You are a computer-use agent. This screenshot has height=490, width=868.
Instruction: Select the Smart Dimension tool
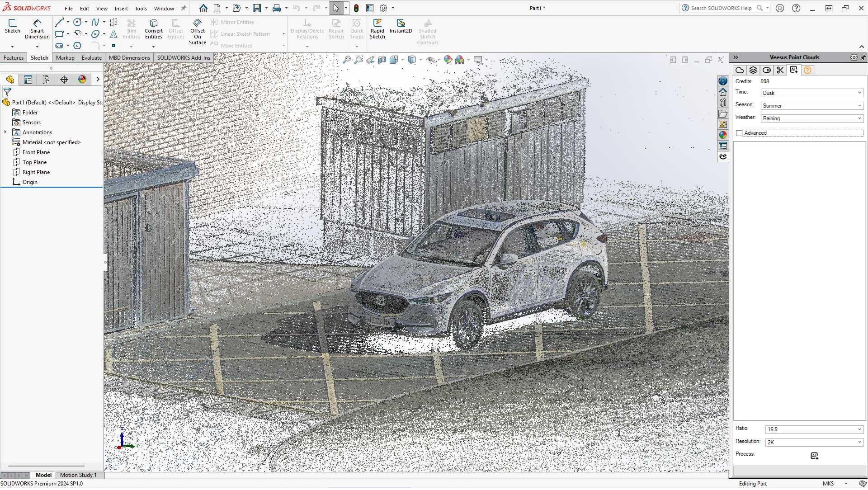click(x=37, y=28)
